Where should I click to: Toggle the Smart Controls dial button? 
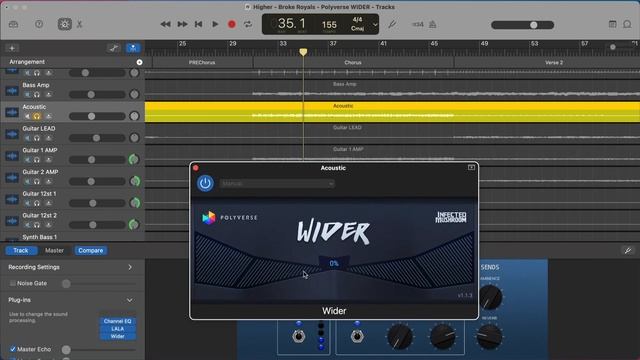(64, 24)
